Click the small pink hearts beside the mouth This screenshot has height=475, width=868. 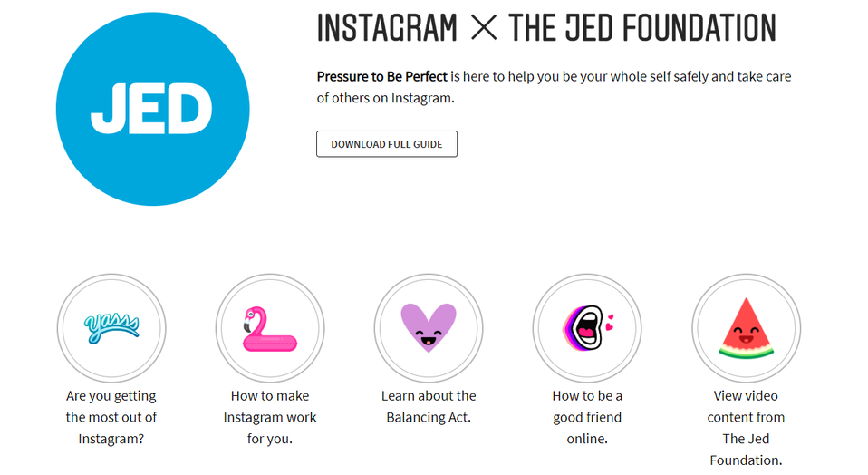pyautogui.click(x=610, y=322)
